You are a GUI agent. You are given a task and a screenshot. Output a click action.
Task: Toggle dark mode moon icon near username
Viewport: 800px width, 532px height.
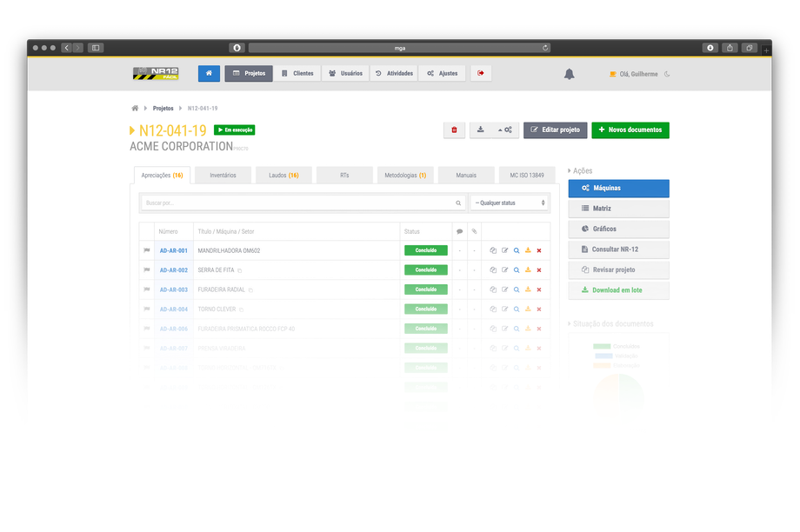(667, 74)
